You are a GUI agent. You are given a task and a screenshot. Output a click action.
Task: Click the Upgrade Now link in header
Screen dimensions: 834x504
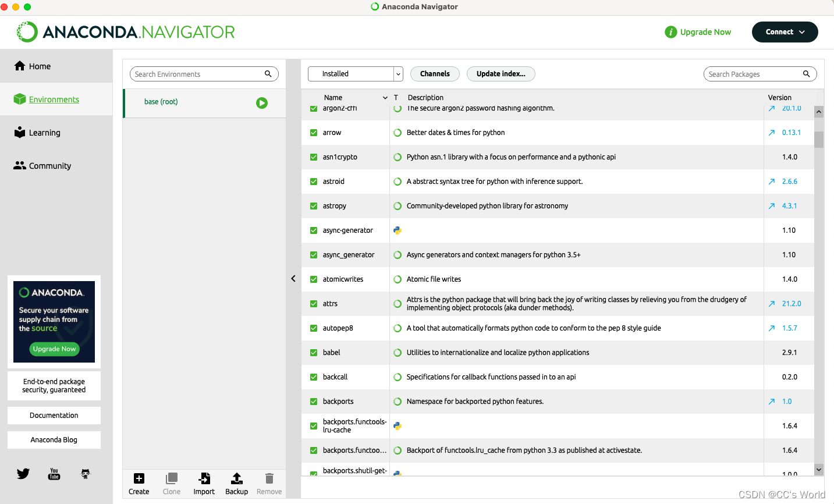click(705, 32)
